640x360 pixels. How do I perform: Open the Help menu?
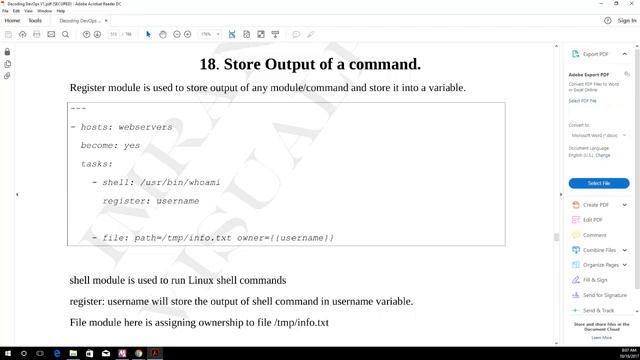pos(61,11)
